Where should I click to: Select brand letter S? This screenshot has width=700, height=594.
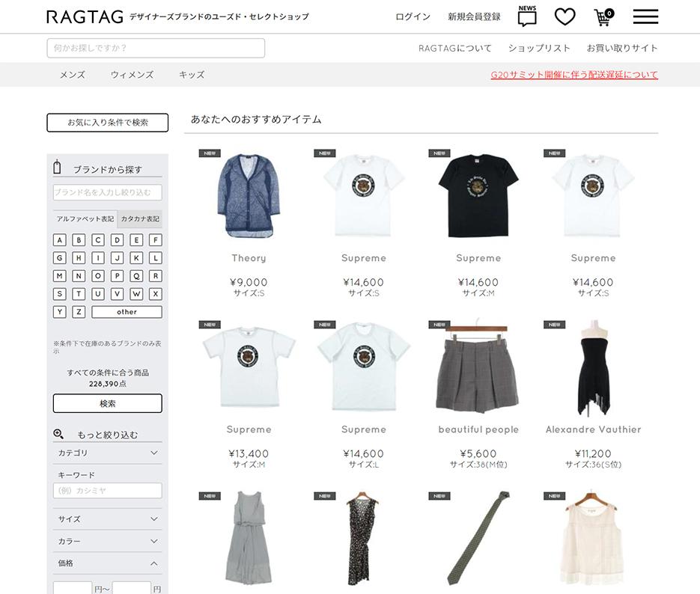[x=59, y=294]
